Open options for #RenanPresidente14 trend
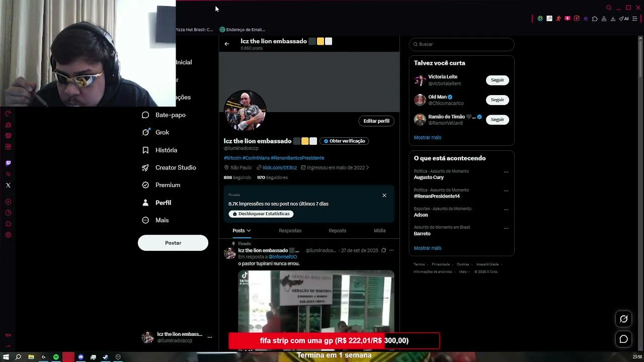Image resolution: width=644 pixels, height=362 pixels. click(506, 191)
